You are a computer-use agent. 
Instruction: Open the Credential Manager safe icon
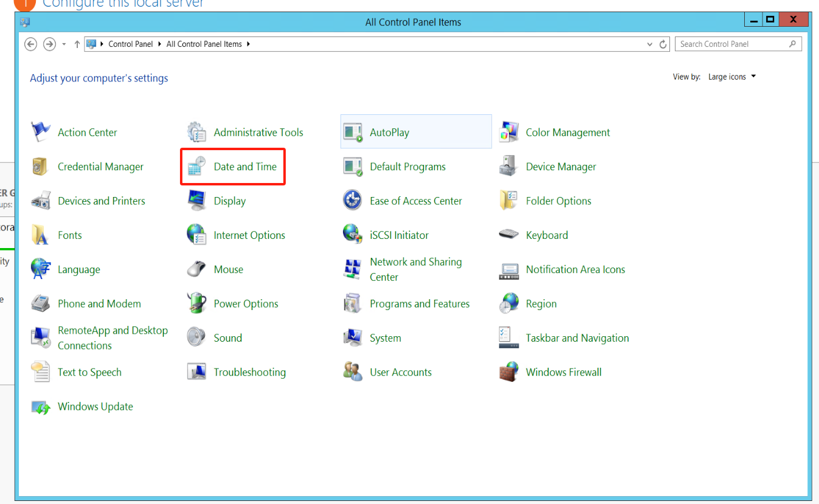[41, 167]
